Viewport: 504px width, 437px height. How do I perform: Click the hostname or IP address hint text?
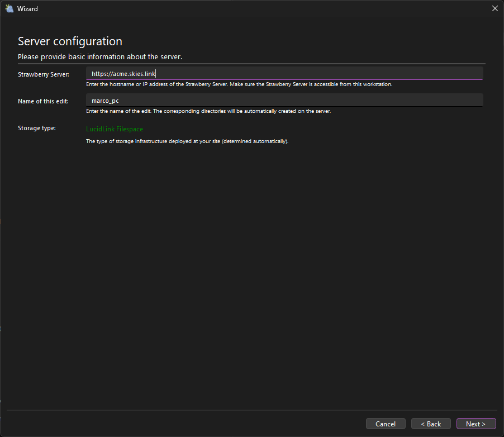239,84
